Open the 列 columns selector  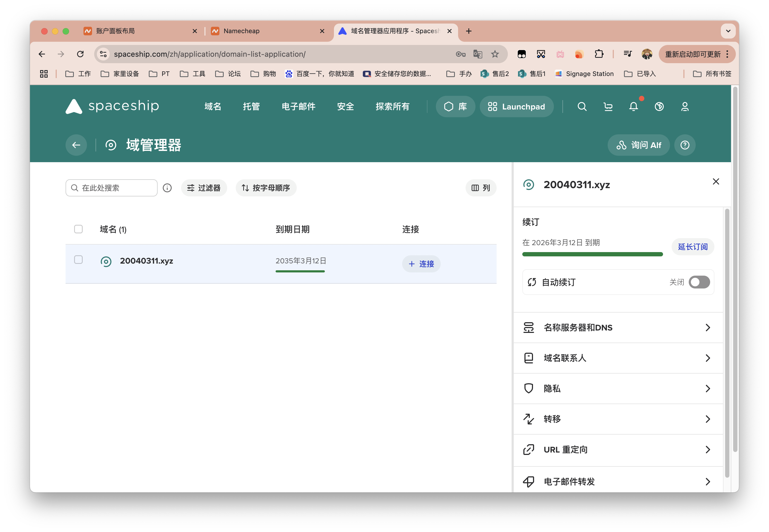click(481, 188)
